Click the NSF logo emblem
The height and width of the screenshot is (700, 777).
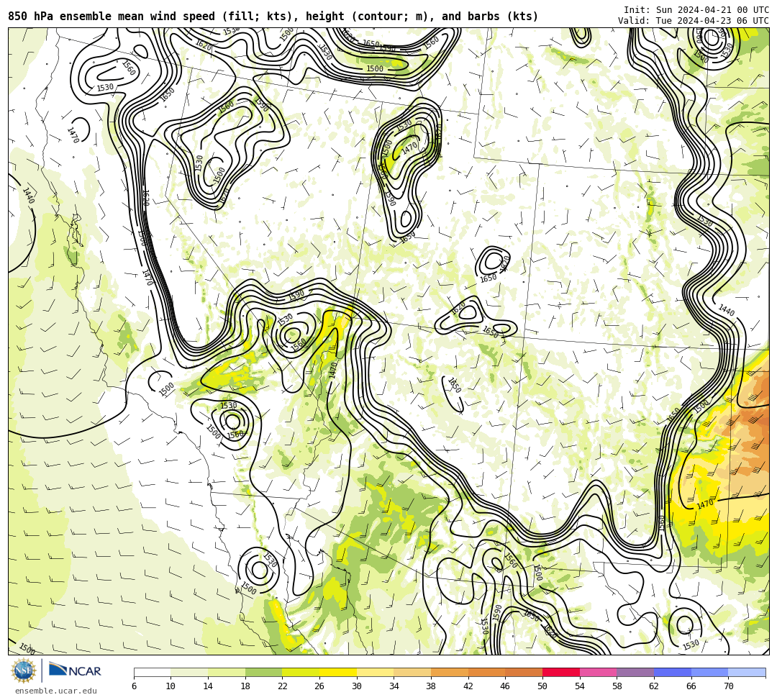(x=24, y=671)
